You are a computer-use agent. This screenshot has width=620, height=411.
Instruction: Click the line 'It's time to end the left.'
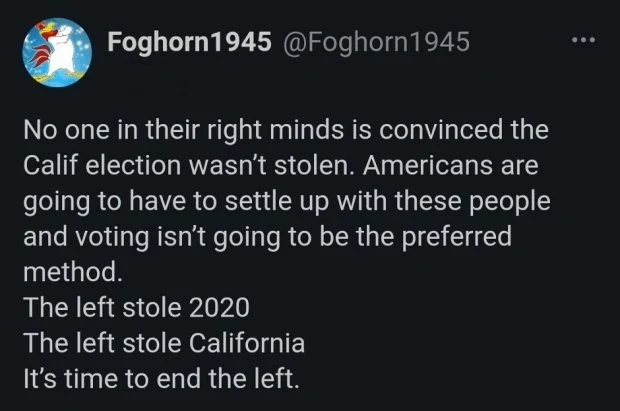[161, 379]
